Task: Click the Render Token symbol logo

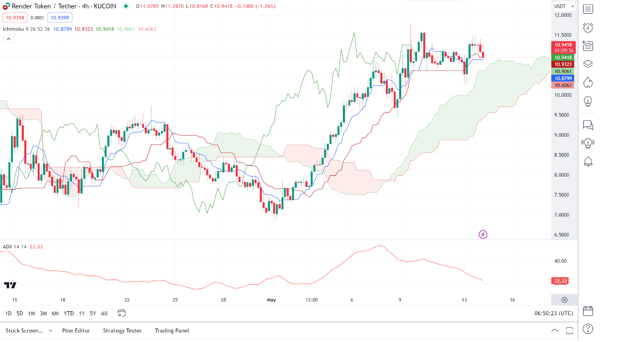Action: point(6,6)
